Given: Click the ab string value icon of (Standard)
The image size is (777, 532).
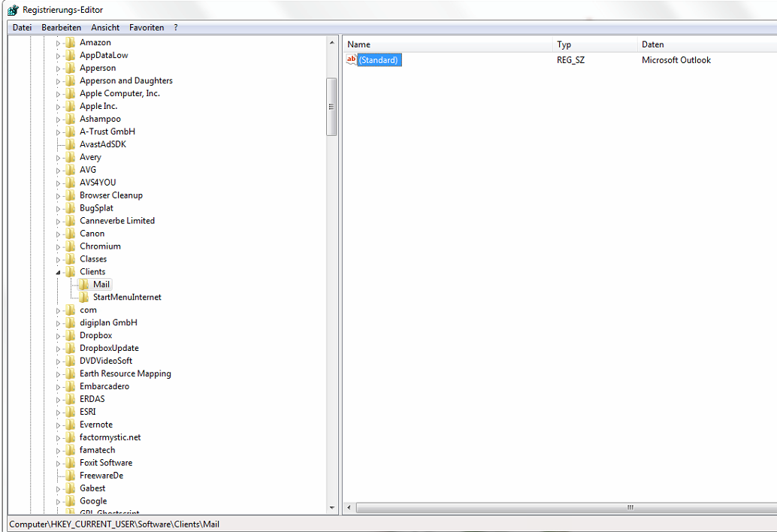Looking at the screenshot, I should (352, 60).
